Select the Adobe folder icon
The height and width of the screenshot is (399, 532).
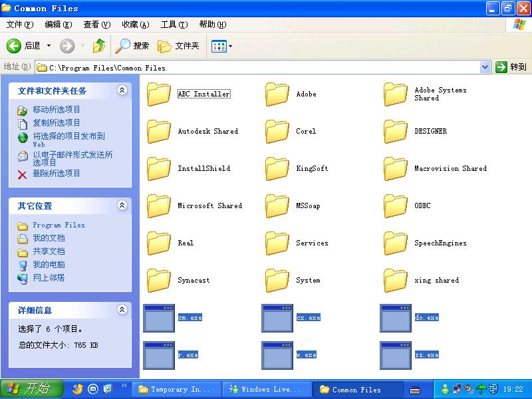tap(277, 94)
